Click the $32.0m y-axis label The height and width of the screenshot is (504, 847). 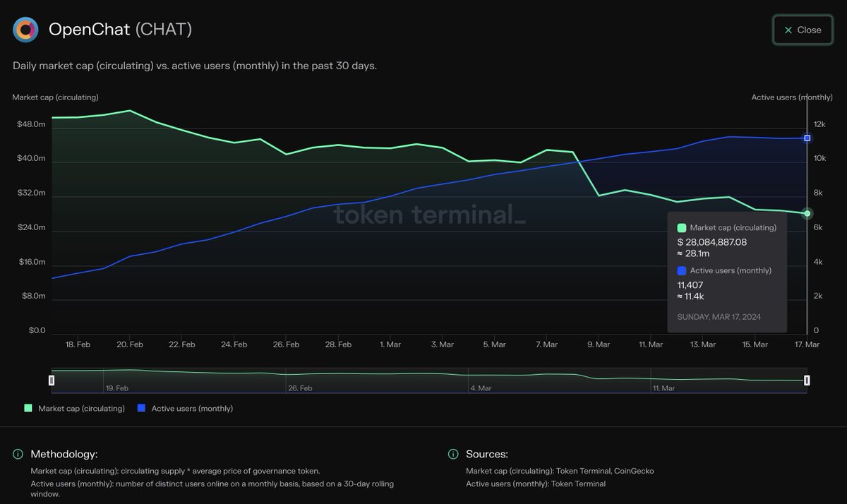[x=31, y=193]
